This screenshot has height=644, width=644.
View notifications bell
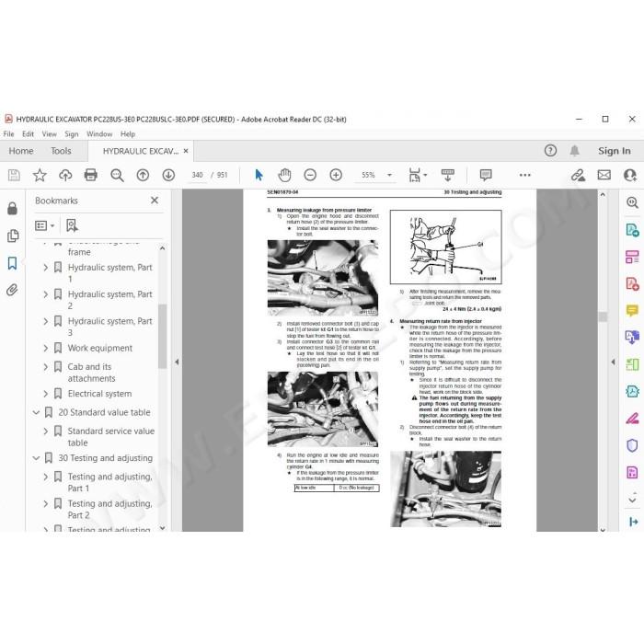pos(575,151)
